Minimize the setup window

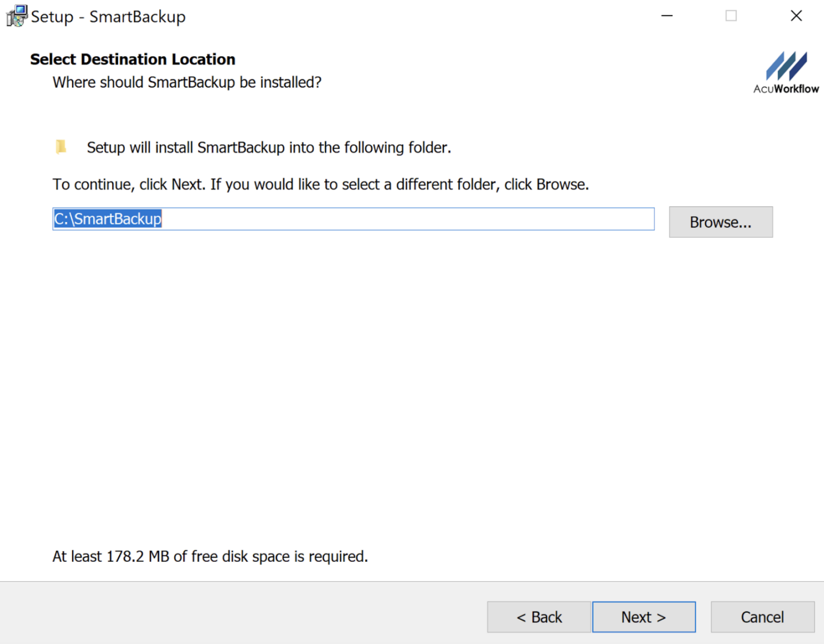click(x=667, y=15)
